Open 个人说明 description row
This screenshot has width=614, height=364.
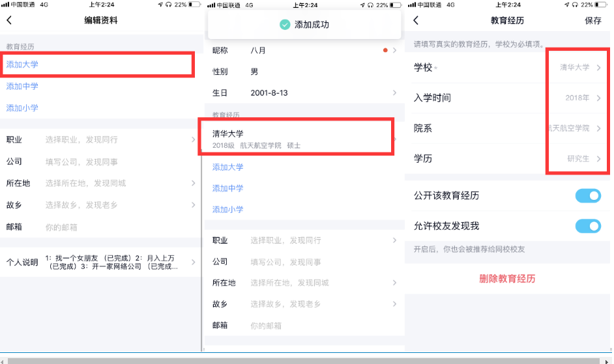101,262
